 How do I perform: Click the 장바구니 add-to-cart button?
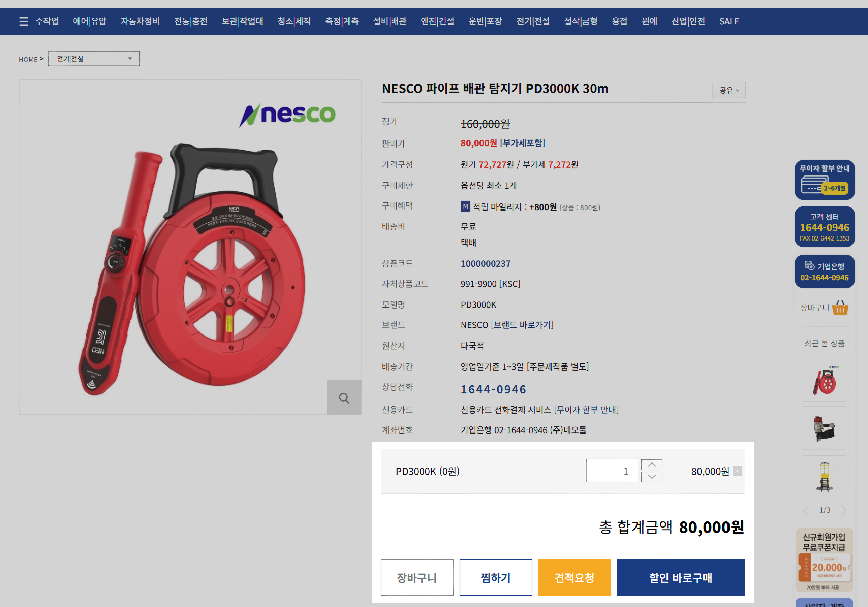(416, 577)
